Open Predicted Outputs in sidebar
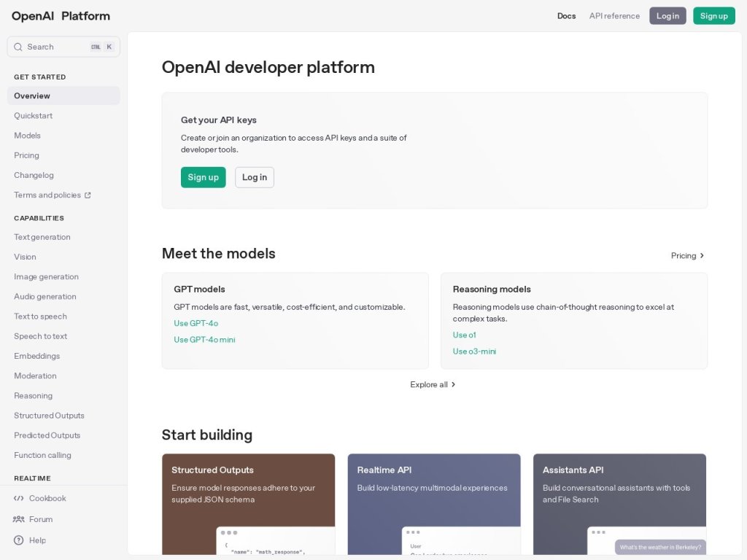Screen dimensions: 747x560 (47, 436)
